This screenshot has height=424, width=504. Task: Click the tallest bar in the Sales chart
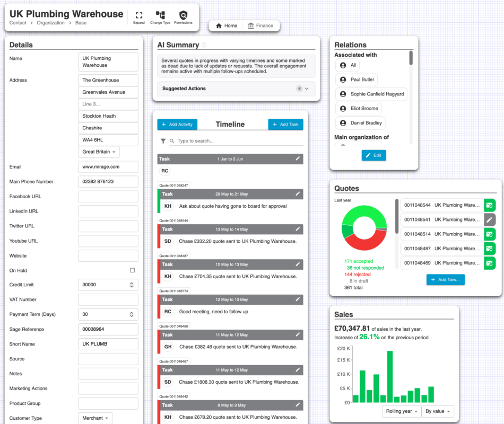[390, 376]
